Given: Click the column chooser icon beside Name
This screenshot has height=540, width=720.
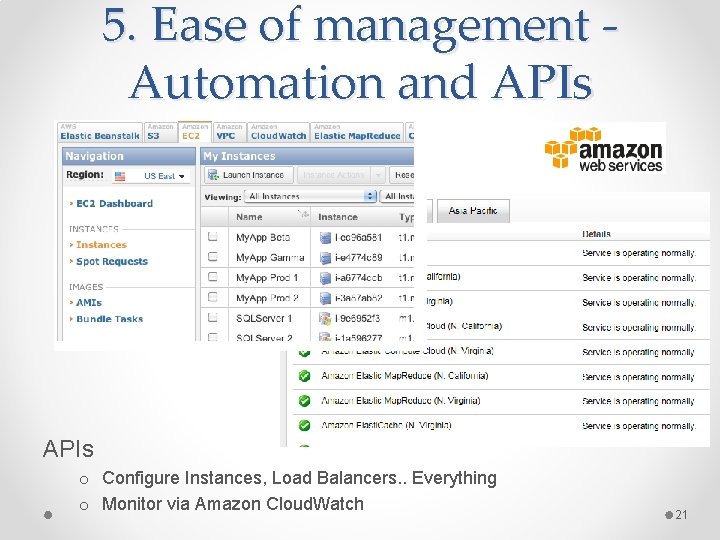Looking at the screenshot, I should (x=303, y=214).
